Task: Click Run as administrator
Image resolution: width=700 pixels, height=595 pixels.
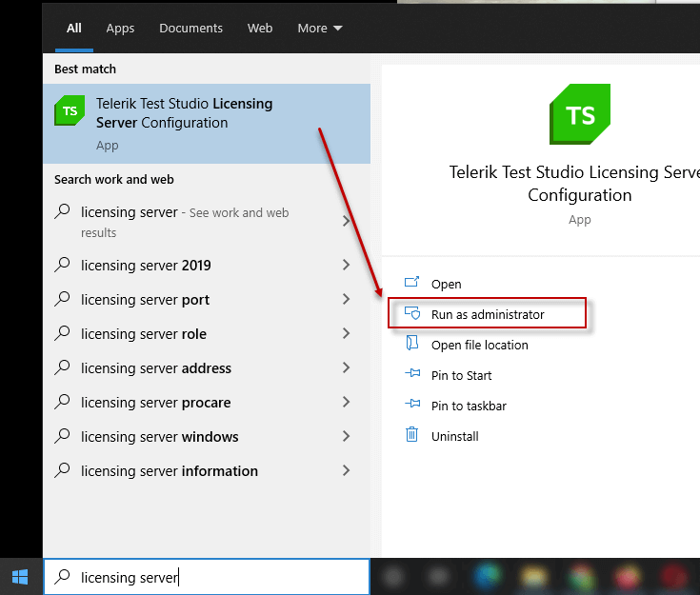Action: pos(488,315)
